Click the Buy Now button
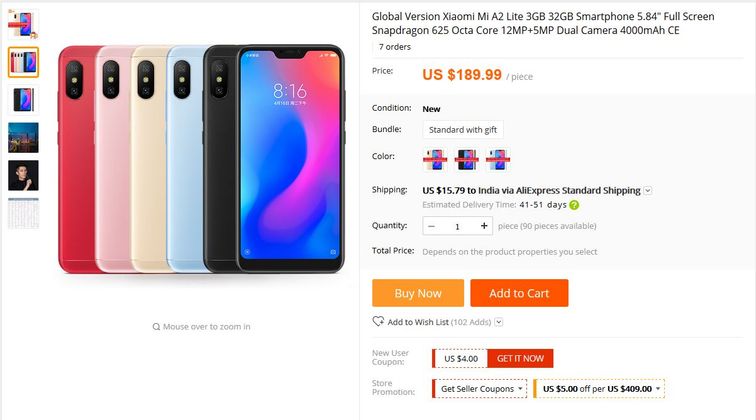Viewport: 756px width, 420px height. [418, 293]
